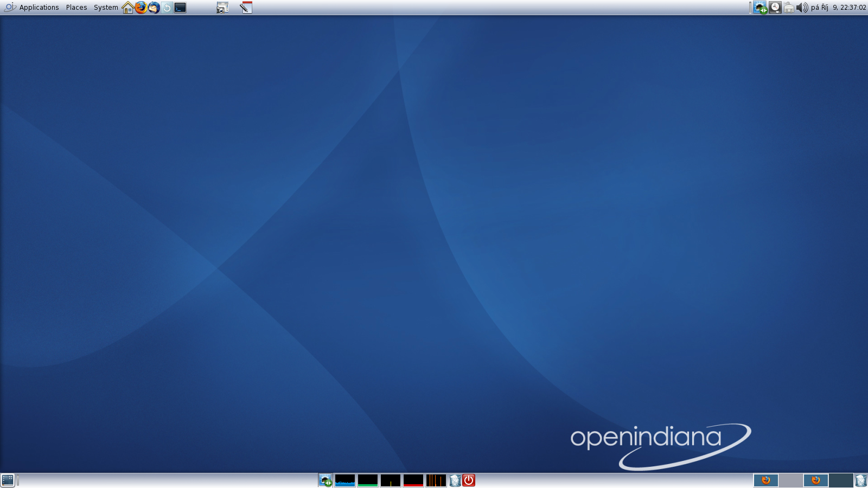Screen dimensions: 868x488
Task: Launch the Thunderbird mail client
Action: click(154, 8)
